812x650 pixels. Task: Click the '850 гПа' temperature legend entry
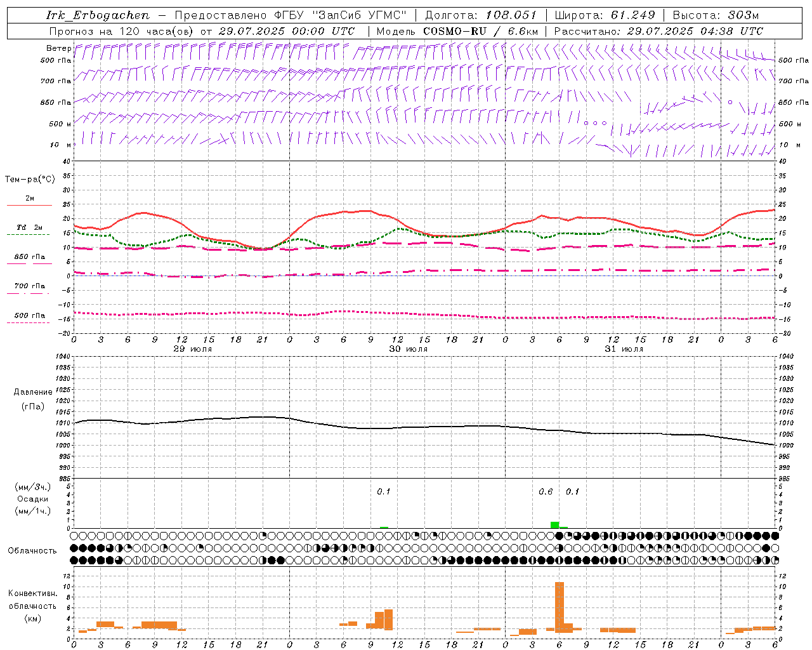(x=29, y=259)
